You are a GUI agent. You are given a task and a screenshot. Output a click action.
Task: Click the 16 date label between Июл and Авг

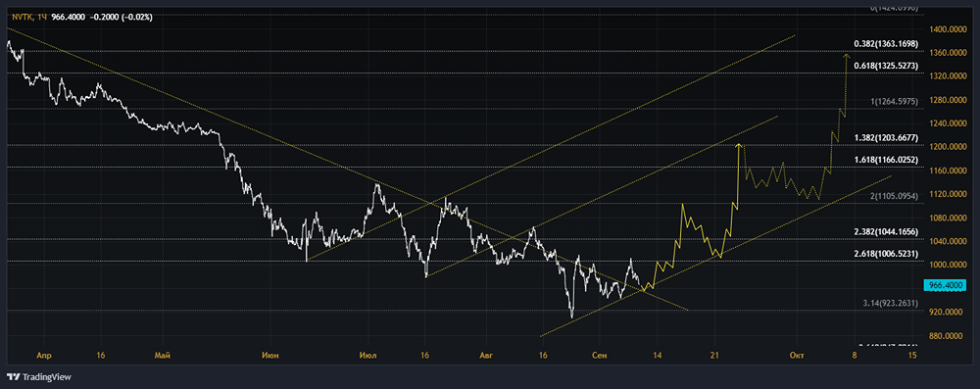[425, 356]
